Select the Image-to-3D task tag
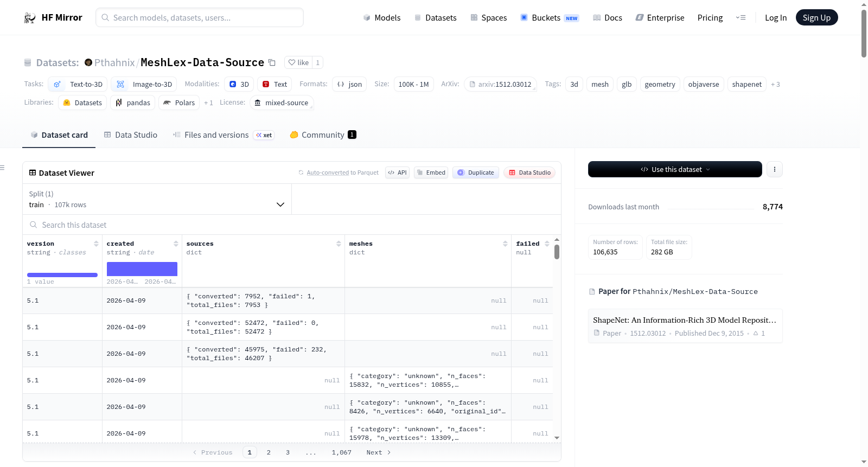Viewport: 868px width, 467px height. click(144, 84)
